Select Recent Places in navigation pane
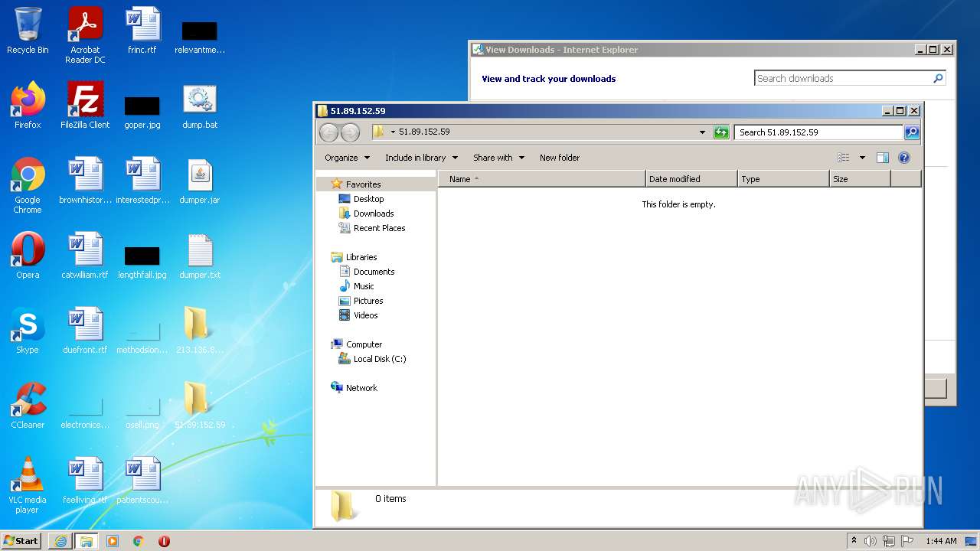 [379, 228]
